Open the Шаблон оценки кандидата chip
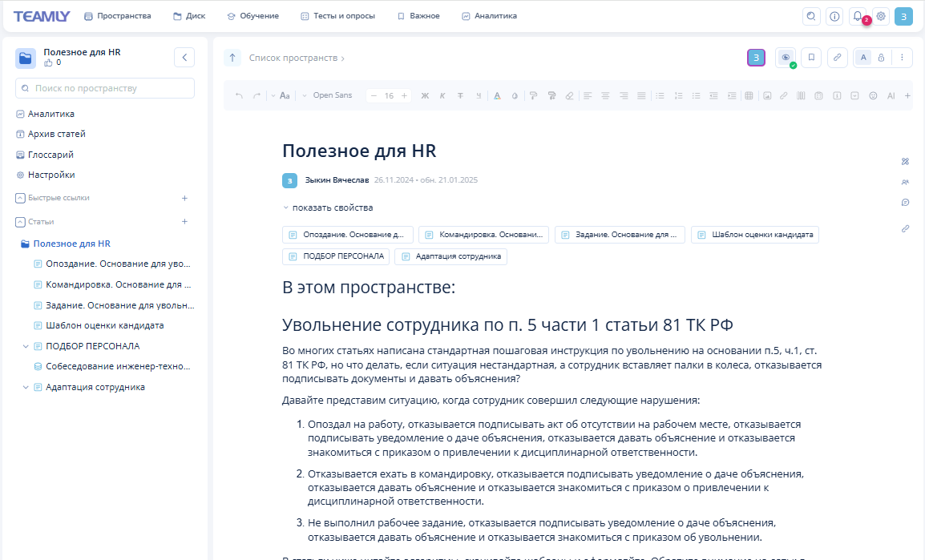This screenshot has height=560, width=925. 755,235
